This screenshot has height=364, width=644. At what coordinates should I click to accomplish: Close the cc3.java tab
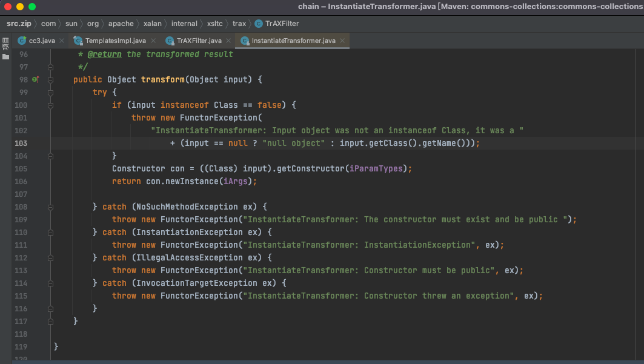pyautogui.click(x=62, y=41)
